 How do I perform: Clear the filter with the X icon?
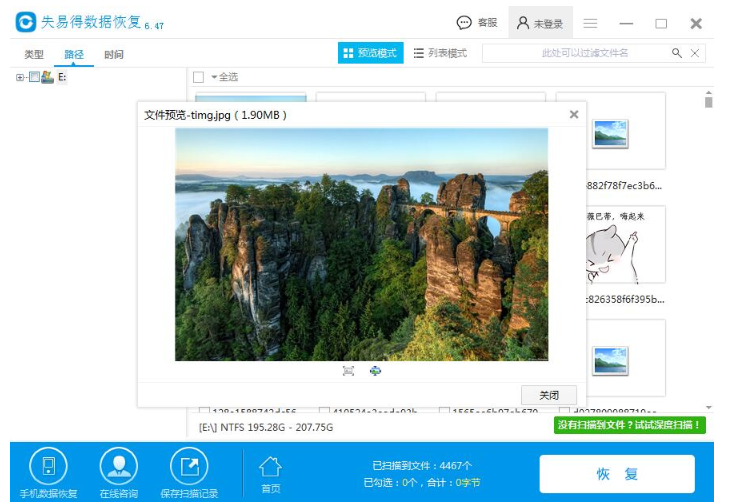pos(695,53)
